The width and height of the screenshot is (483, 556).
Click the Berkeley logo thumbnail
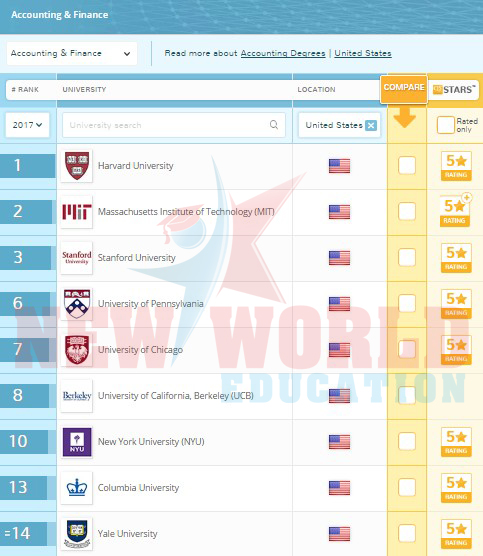pyautogui.click(x=77, y=396)
